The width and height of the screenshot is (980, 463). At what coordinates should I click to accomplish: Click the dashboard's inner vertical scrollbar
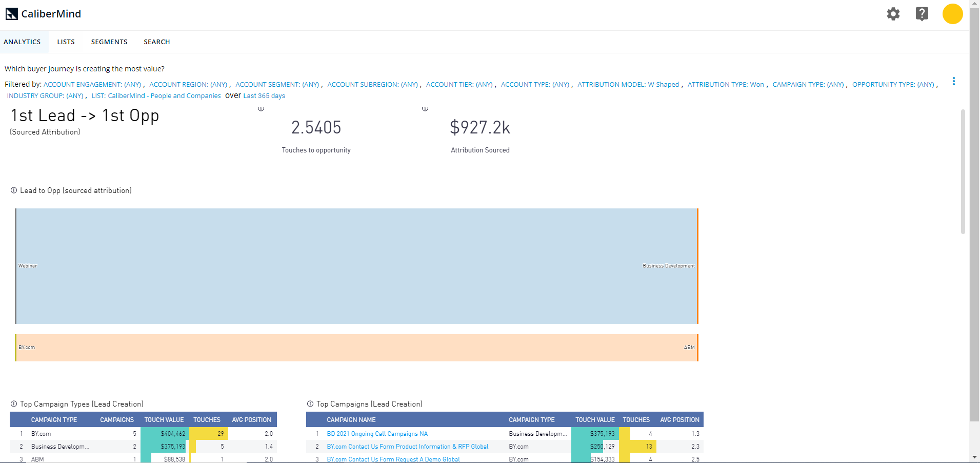pos(963,171)
